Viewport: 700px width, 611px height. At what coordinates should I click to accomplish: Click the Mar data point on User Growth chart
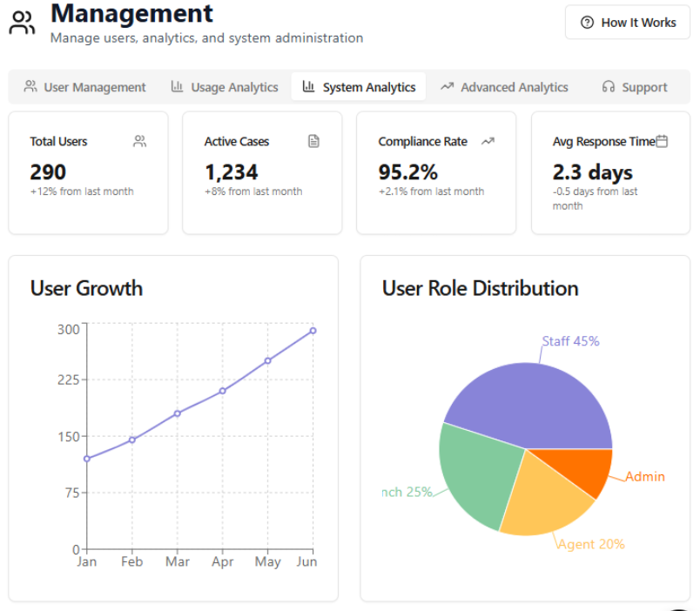(178, 413)
